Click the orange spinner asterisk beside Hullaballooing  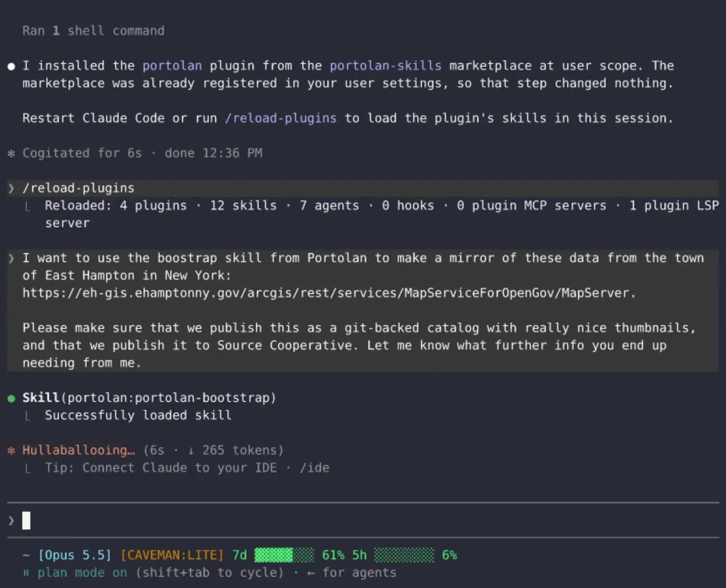tap(11, 451)
